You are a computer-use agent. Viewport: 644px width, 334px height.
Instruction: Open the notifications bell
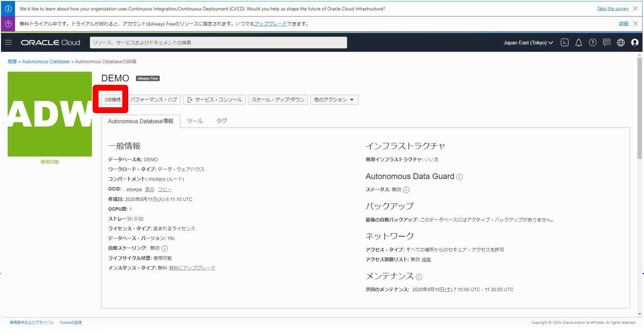579,42
